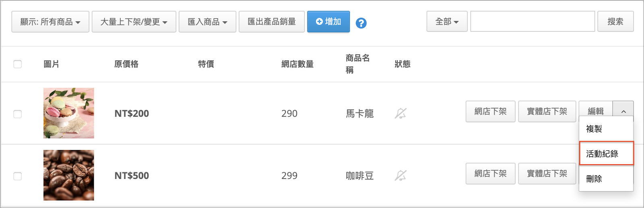Viewport: 644px width, 208px height.
Task: Open the macaron product thumbnail
Action: pos(69,113)
